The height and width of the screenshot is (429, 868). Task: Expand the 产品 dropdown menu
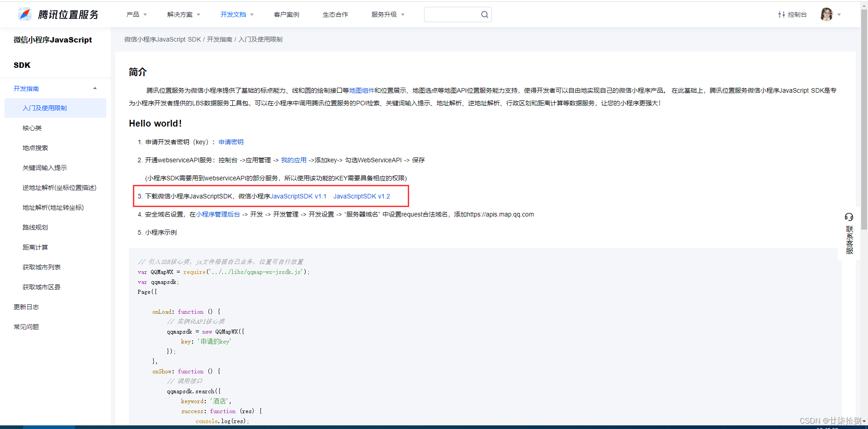(x=137, y=14)
